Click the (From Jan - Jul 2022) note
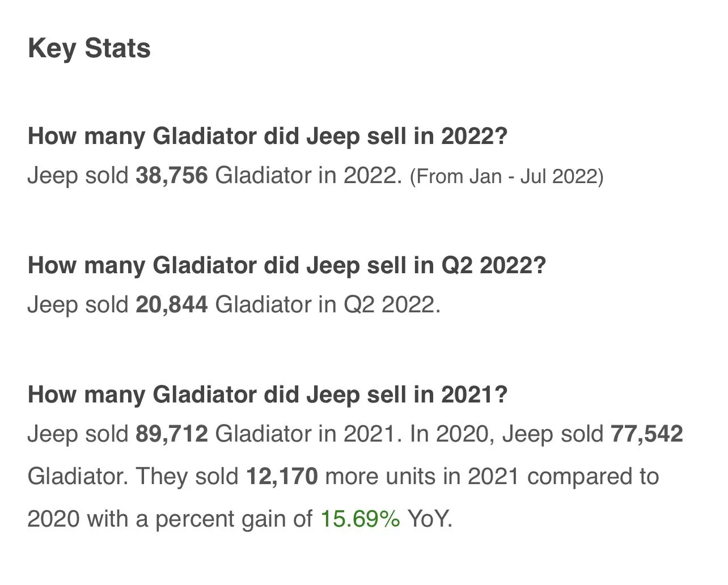The width and height of the screenshot is (728, 585). 506,176
